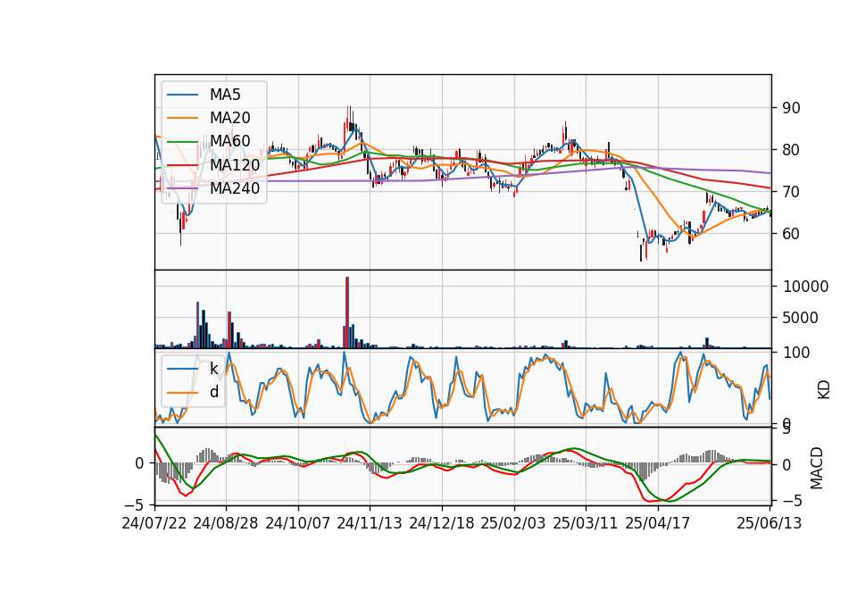Viewport: 857px width, 616px height.
Task: Click the 5000 volume axis label
Action: click(801, 318)
